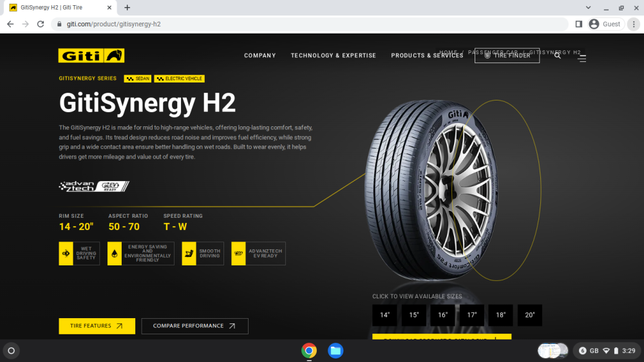Click the tire product image
Image resolution: width=644 pixels, height=362 pixels.
click(431, 190)
